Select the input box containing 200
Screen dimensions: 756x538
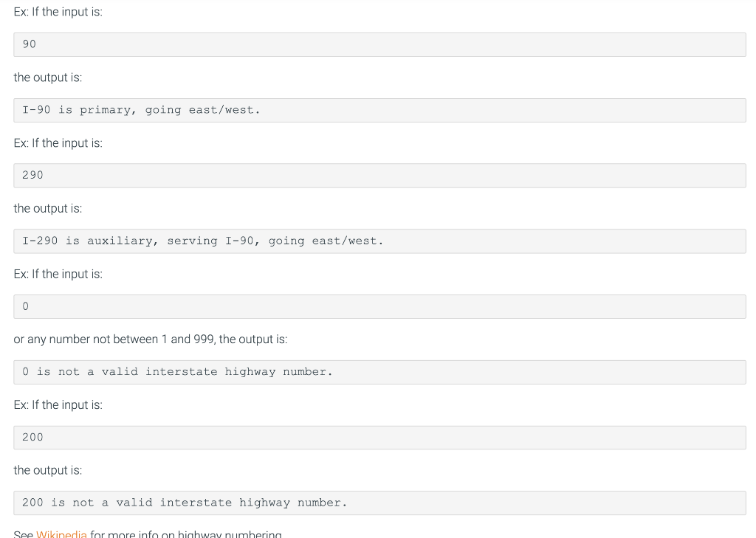point(378,437)
